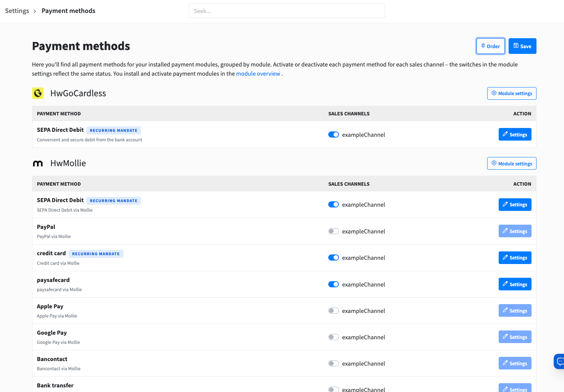Follow the module overview link

(x=258, y=74)
